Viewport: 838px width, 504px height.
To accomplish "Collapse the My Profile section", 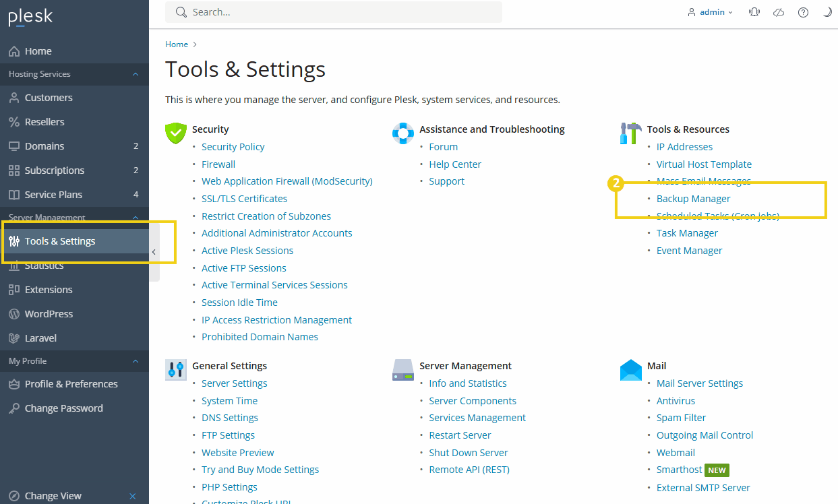I will point(136,361).
